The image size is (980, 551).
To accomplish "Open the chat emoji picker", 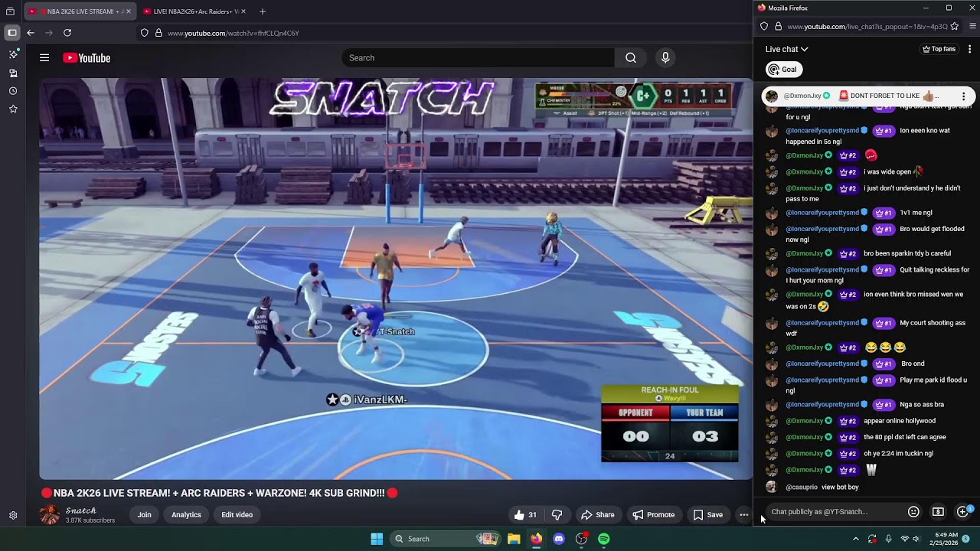I will [x=913, y=512].
